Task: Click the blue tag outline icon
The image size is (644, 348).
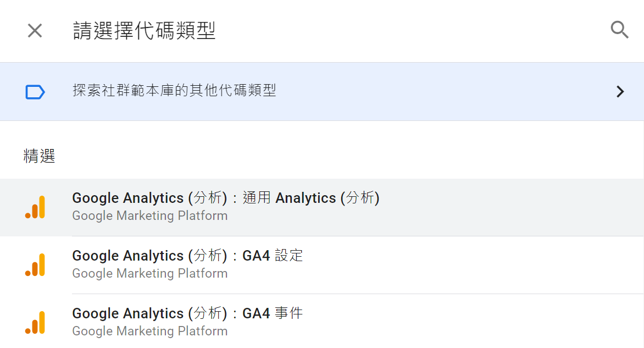Action: (x=35, y=92)
